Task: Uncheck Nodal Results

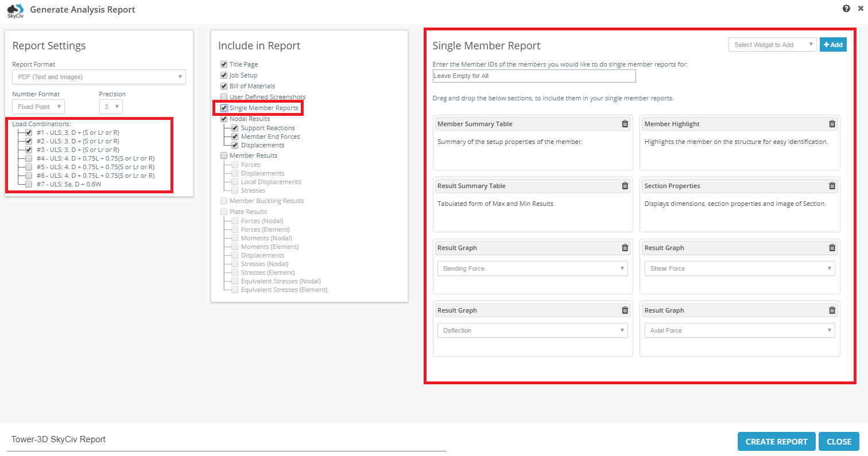Action: [x=224, y=119]
